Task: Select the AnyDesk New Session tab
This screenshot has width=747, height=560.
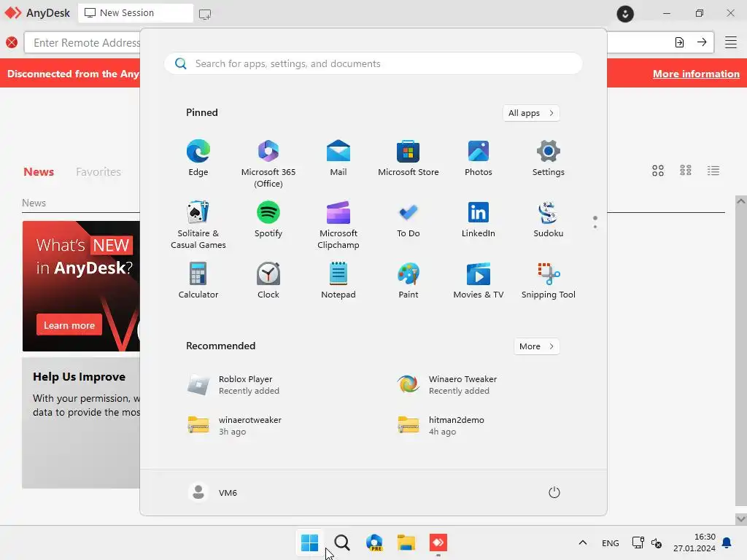Action: [136, 13]
